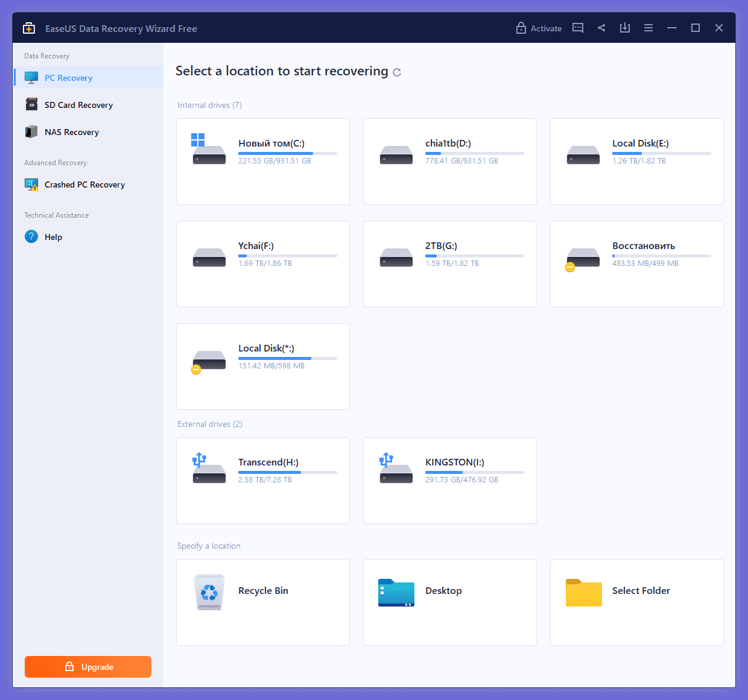Screen dimensions: 748x700
Task: Choose the 2TB(G:) drive name
Action: click(441, 246)
